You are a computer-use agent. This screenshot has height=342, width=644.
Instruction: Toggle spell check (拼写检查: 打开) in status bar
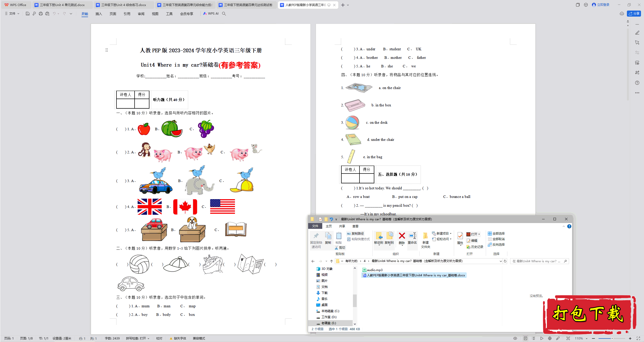(138, 338)
